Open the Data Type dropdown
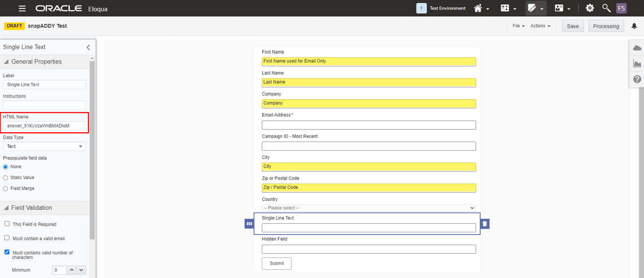The image size is (644, 278). click(44, 146)
